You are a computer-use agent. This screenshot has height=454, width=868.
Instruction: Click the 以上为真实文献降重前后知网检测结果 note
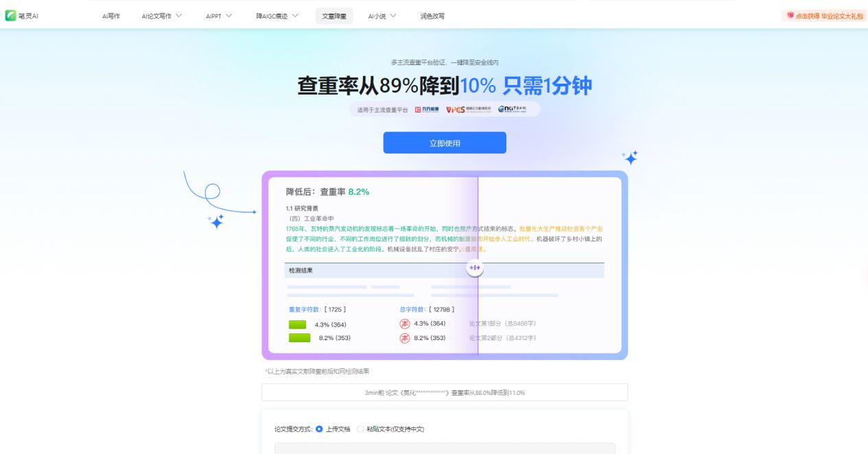pos(317,371)
